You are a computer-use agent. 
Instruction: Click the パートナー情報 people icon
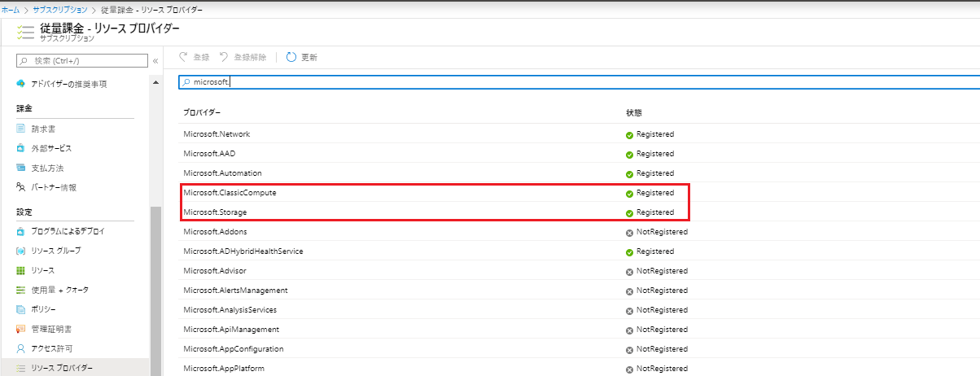point(21,187)
